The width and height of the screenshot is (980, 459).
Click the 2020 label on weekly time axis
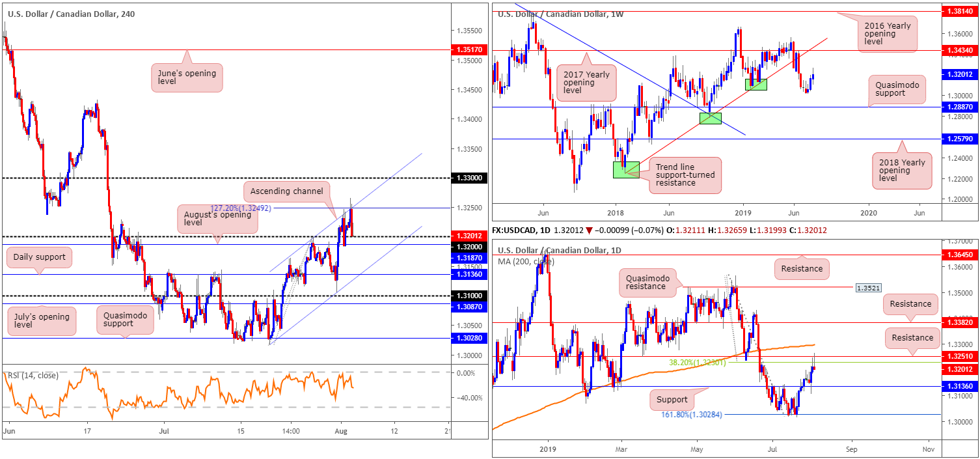tap(869, 212)
